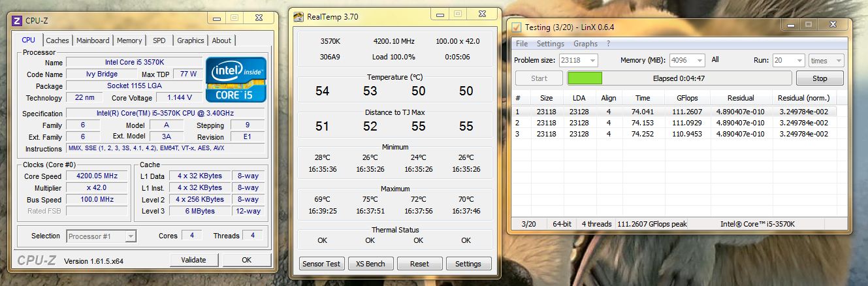Click the Ivy Bridge code name field
The image size is (868, 286).
click(x=102, y=74)
